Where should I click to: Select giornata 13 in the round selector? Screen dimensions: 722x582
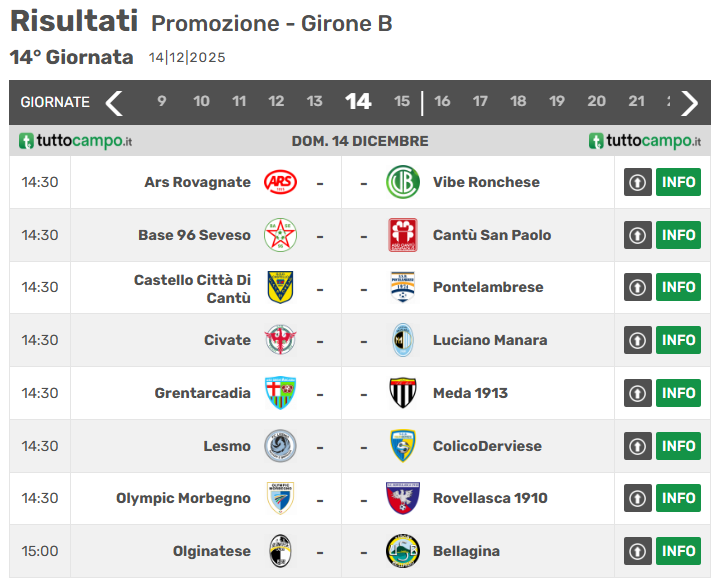[314, 101]
